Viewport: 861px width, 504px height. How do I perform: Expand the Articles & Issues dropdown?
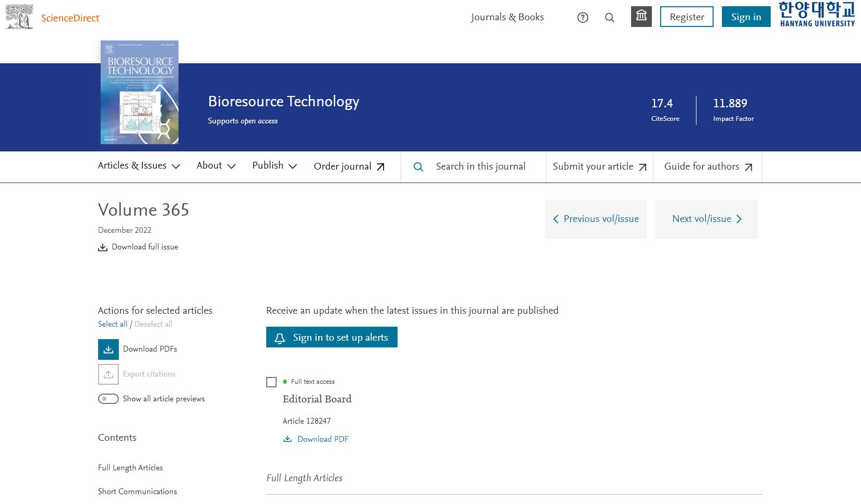[x=139, y=166]
